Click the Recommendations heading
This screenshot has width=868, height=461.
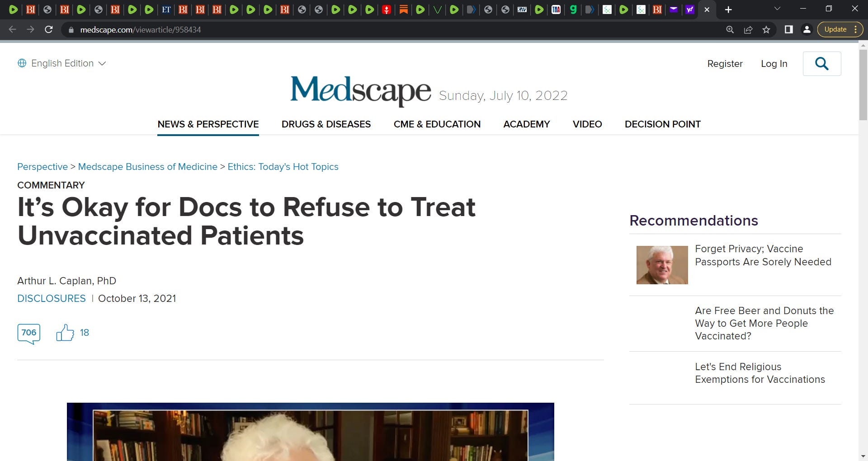coord(693,221)
